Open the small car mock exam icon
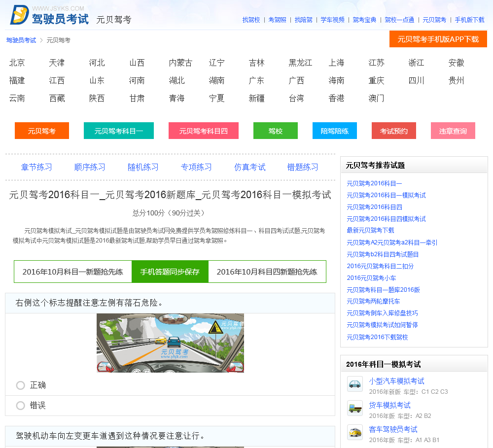 coord(355,384)
